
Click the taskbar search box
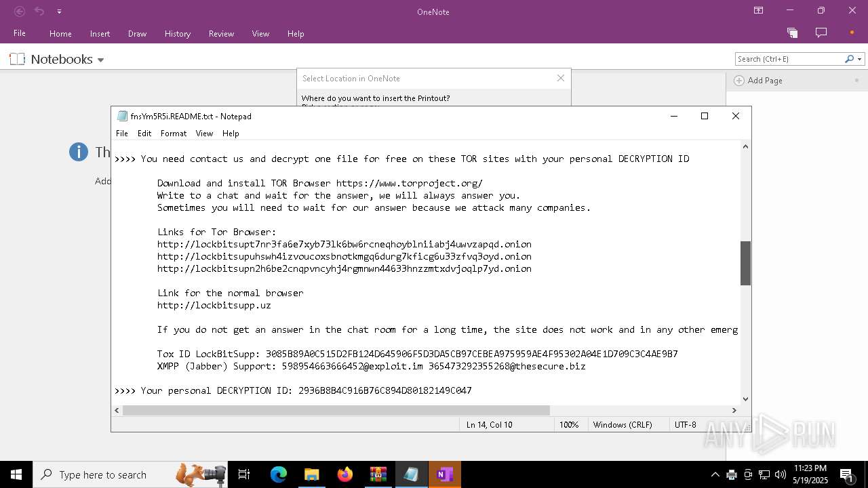pos(130,474)
